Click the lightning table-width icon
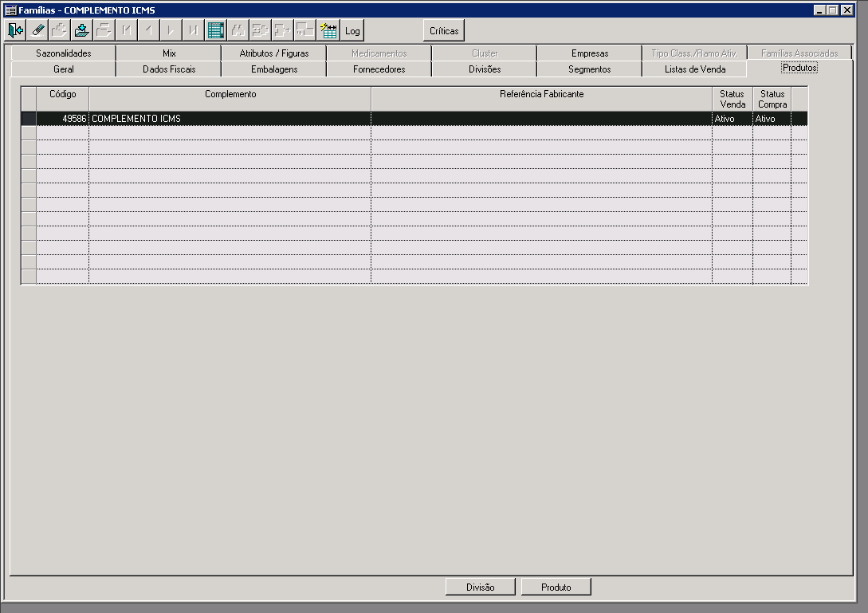868x613 pixels. 328,30
